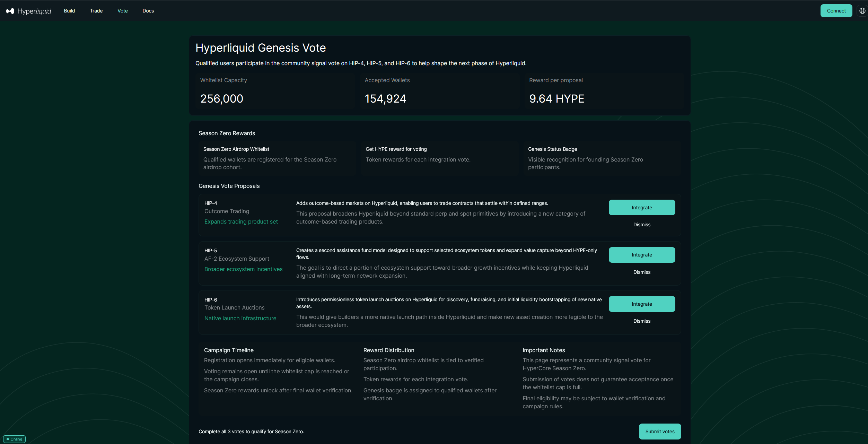Select the 'Broader ecosystem incentives' tag

244,269
